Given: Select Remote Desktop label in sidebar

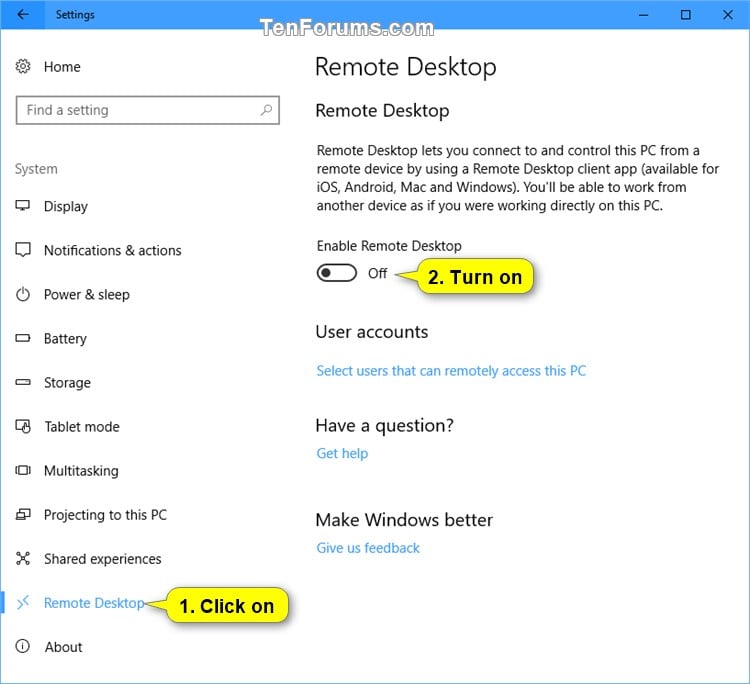Looking at the screenshot, I should [x=94, y=603].
